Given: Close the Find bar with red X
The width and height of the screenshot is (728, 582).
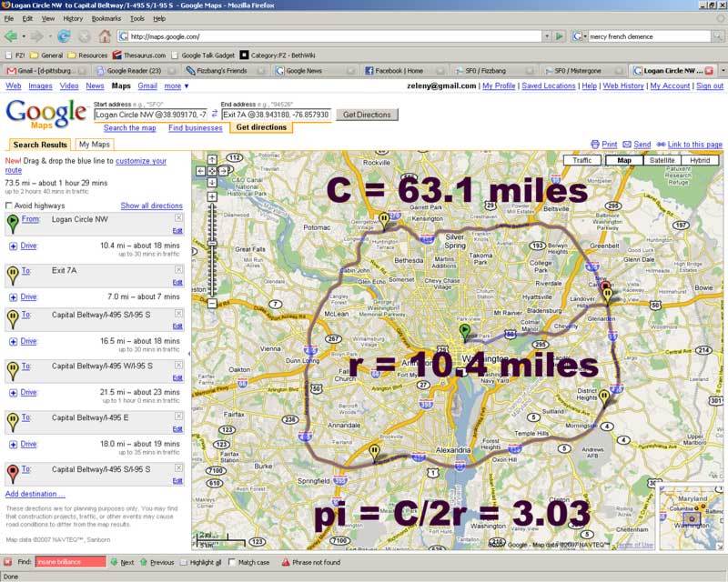Looking at the screenshot, I should pos(9,562).
